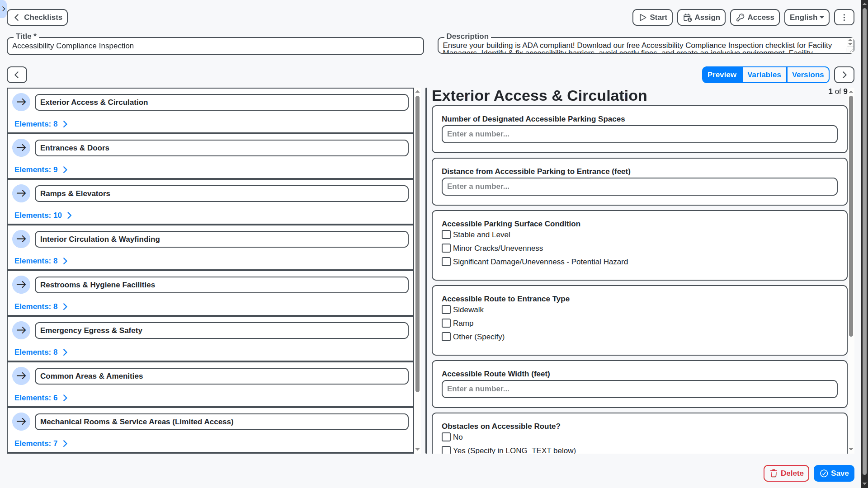This screenshot has width=868, height=488.
Task: Click the arrow icon next to Restrooms & Hygiene Facilities
Action: tap(21, 285)
